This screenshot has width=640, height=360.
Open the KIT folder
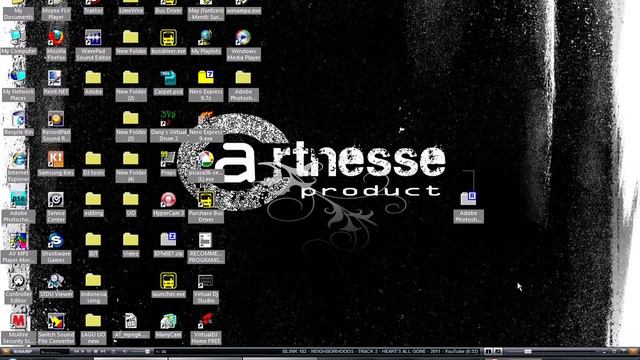[93, 240]
